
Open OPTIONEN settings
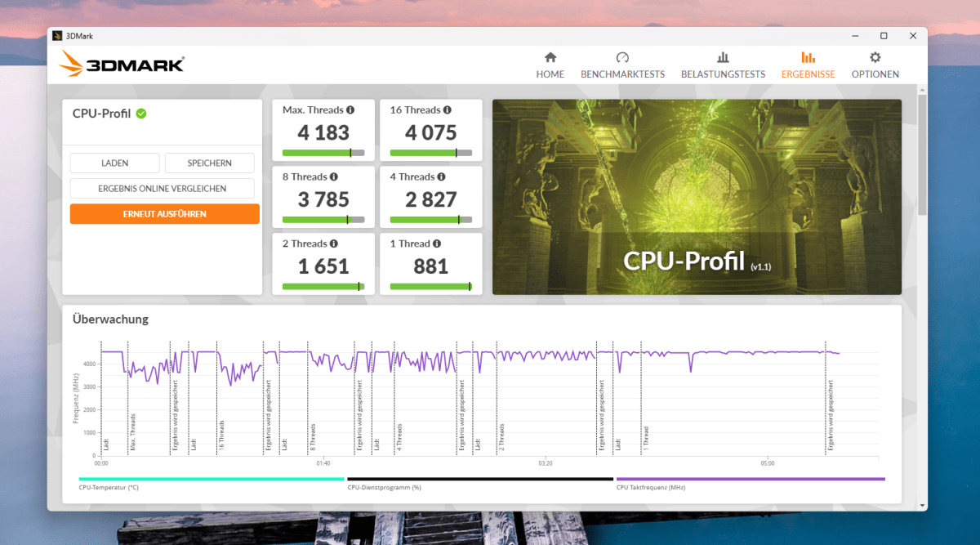[x=875, y=65]
